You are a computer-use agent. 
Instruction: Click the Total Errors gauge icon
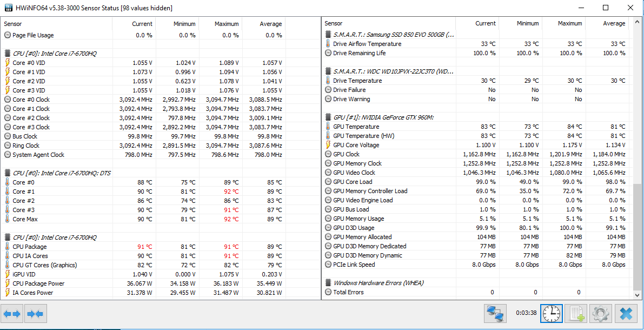(x=328, y=292)
